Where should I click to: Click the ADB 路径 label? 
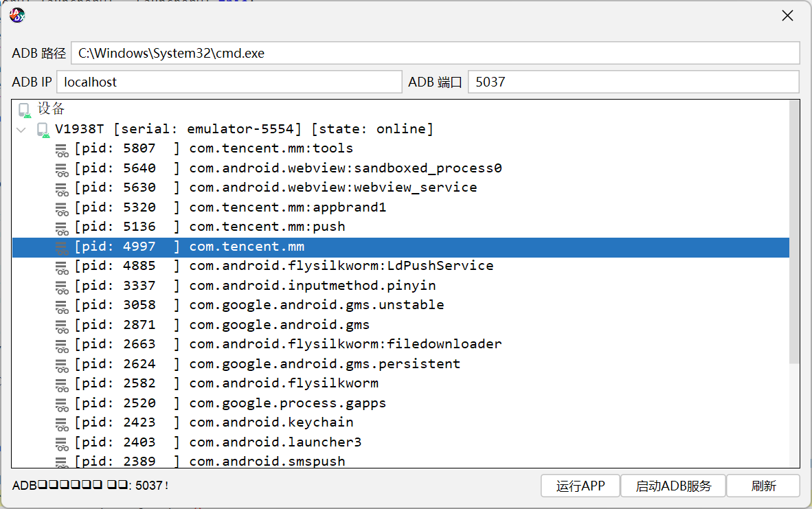[39, 54]
